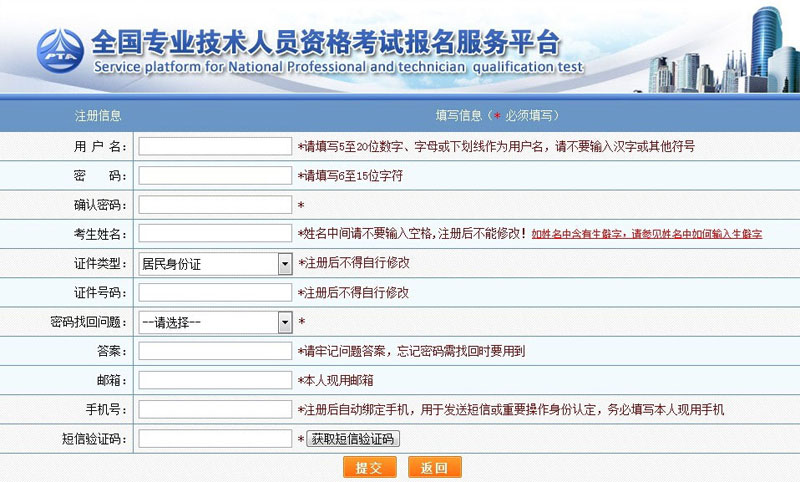Image resolution: width=800 pixels, height=482 pixels.
Task: Go back using the 返回 button
Action: [x=434, y=467]
